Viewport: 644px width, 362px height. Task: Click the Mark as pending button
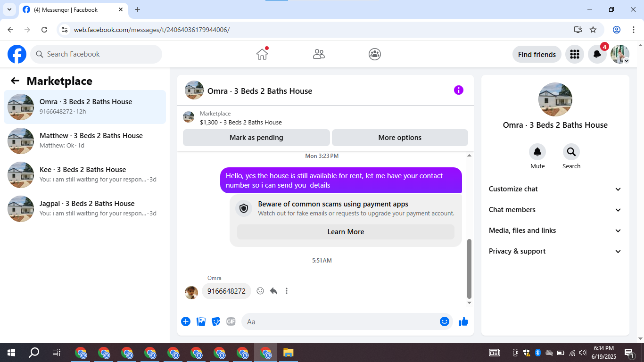(256, 138)
